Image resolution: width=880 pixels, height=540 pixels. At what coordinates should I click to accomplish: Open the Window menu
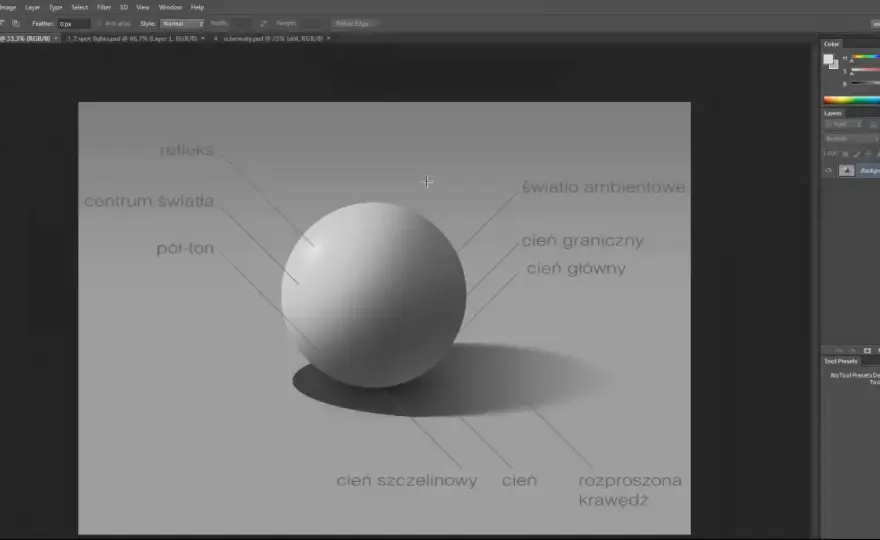pos(170,7)
